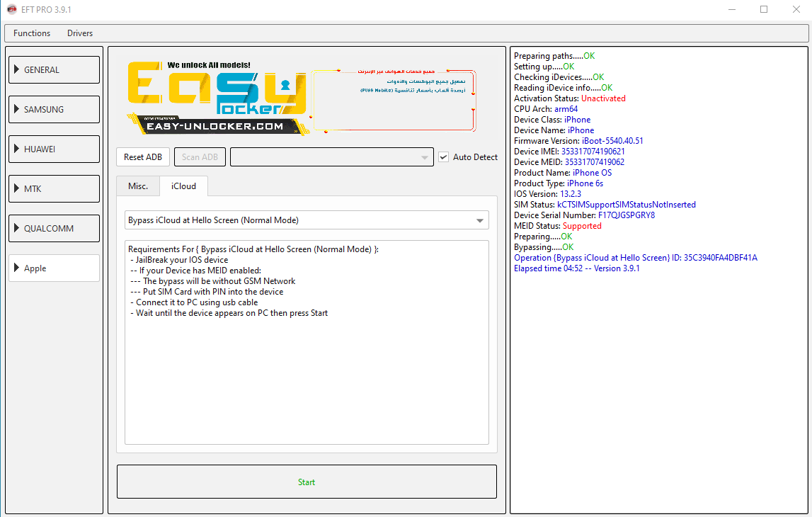Click the Scan ADB button
The image size is (812, 517).
point(200,157)
